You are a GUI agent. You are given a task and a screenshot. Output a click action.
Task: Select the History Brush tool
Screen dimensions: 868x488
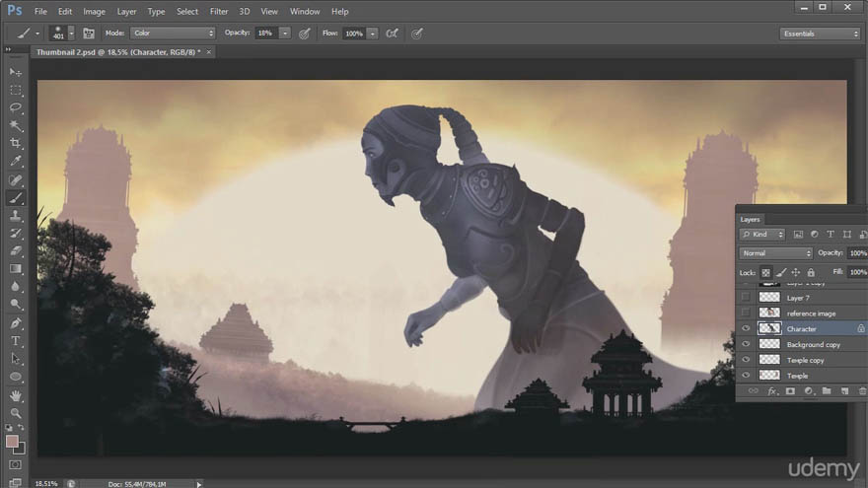tap(16, 233)
